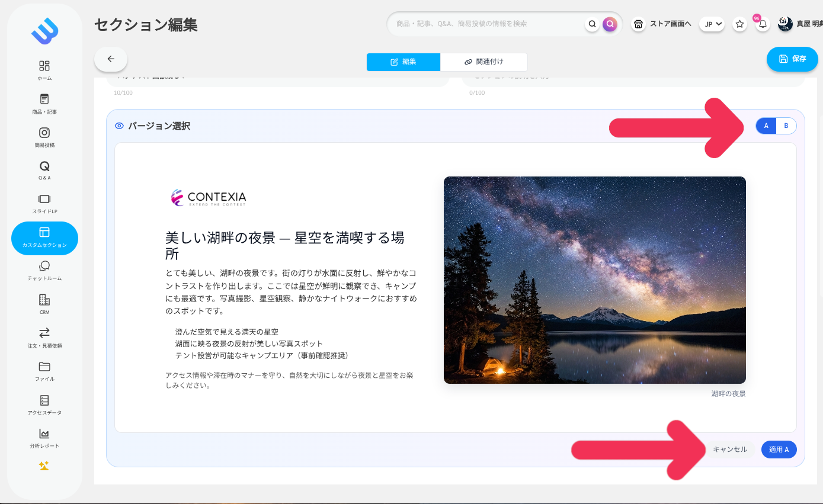Select version A in the version selector
This screenshot has width=823, height=504.
click(766, 126)
